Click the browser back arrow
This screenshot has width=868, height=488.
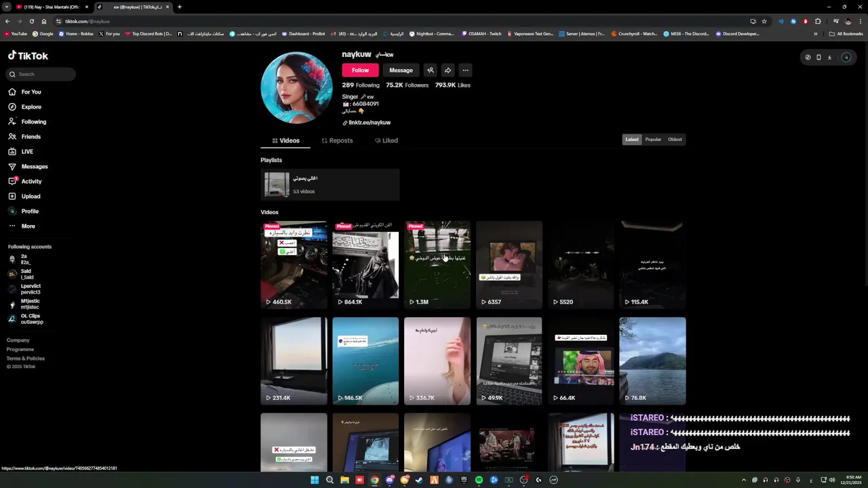[7, 21]
